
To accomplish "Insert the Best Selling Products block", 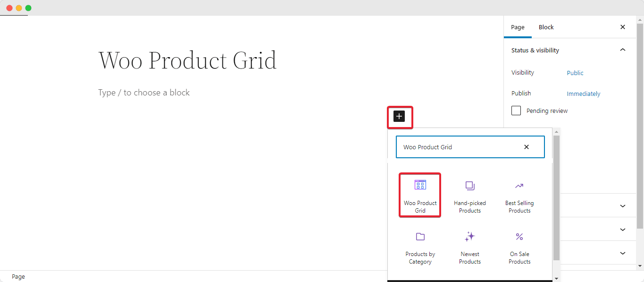I will tap(519, 196).
